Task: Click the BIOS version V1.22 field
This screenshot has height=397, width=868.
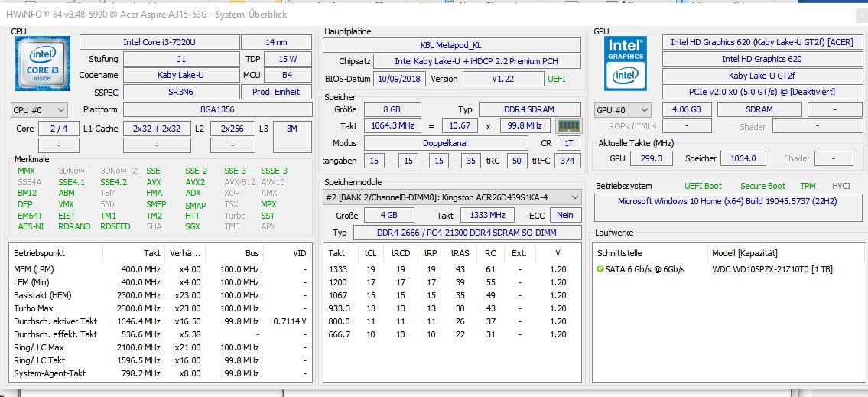Action: (502, 79)
